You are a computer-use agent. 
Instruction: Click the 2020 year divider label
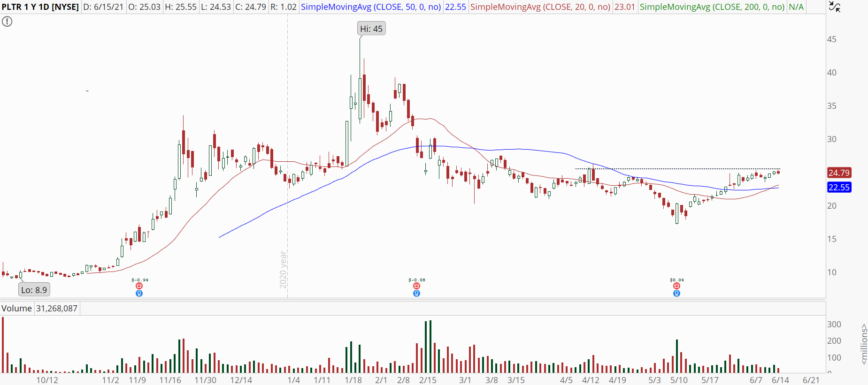coord(283,270)
